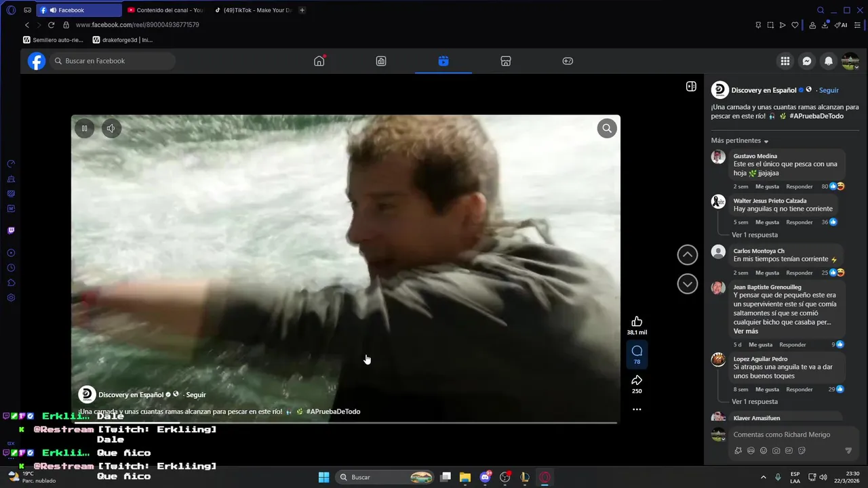Open the account profile menu
Viewport: 868px width, 488px height.
point(850,61)
